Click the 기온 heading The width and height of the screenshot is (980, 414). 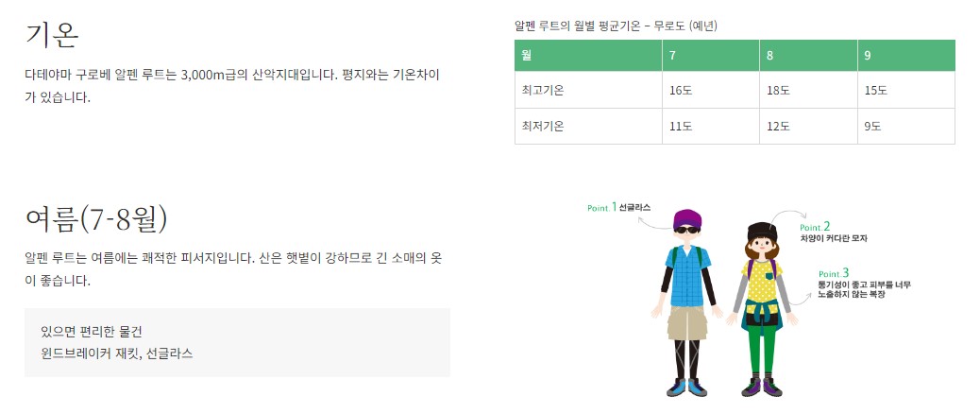point(52,35)
